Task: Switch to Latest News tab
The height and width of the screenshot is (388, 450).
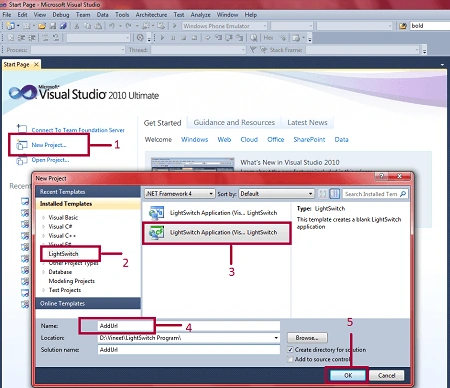Action: coord(307,123)
